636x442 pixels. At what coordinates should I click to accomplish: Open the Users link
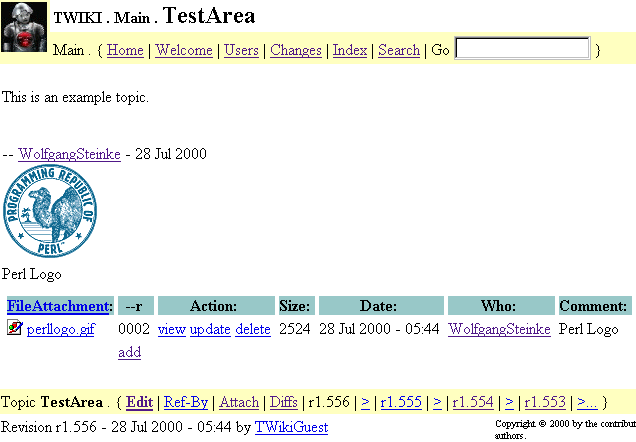point(241,50)
